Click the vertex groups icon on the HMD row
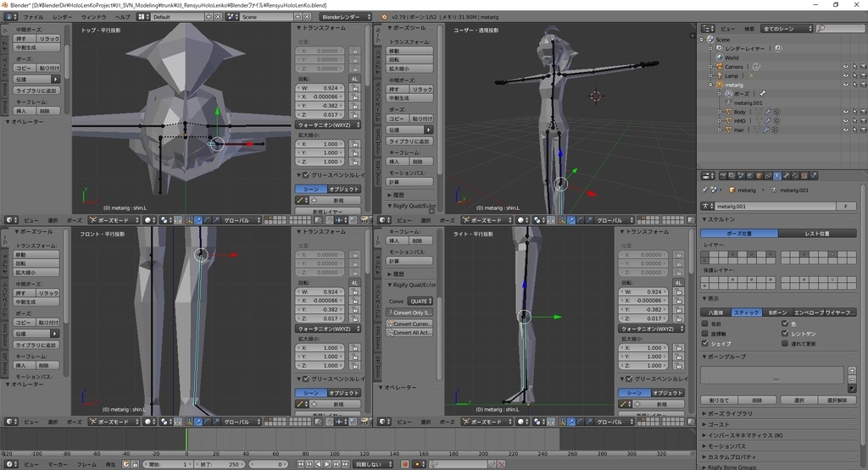Screen dimensions: 868x470 pos(776,120)
